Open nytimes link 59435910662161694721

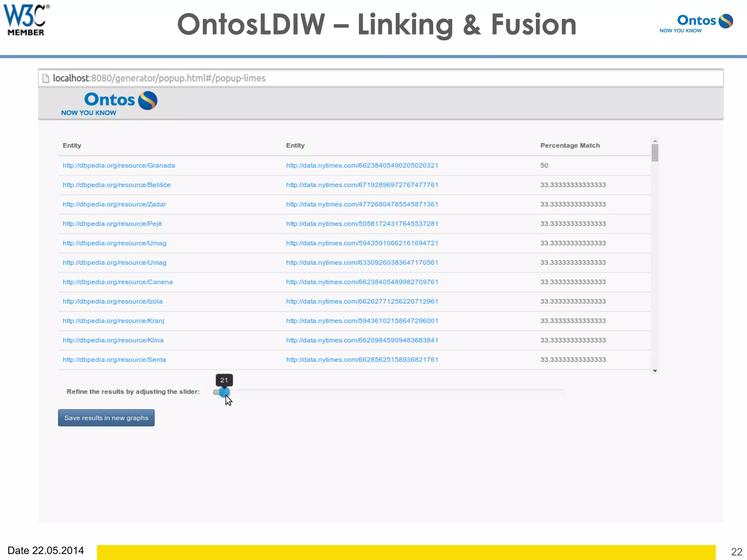click(362, 243)
